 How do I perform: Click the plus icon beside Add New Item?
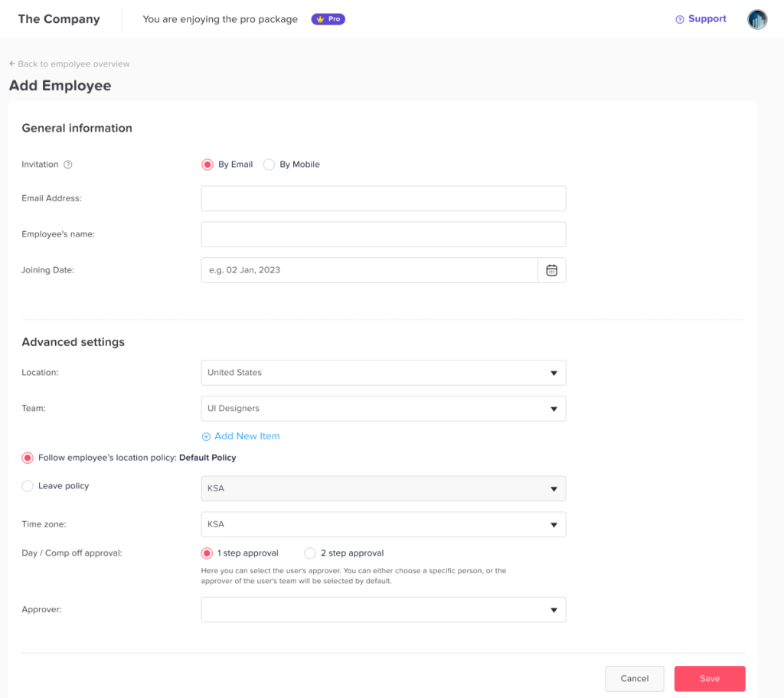[206, 436]
